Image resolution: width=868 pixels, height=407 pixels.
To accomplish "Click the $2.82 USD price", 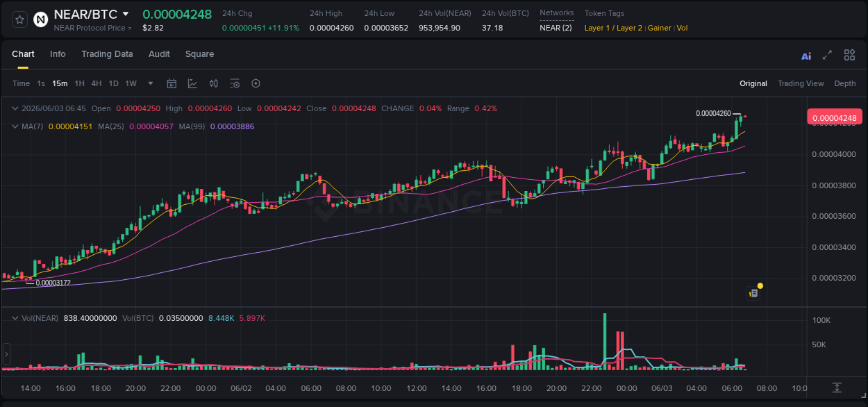I will pos(153,28).
